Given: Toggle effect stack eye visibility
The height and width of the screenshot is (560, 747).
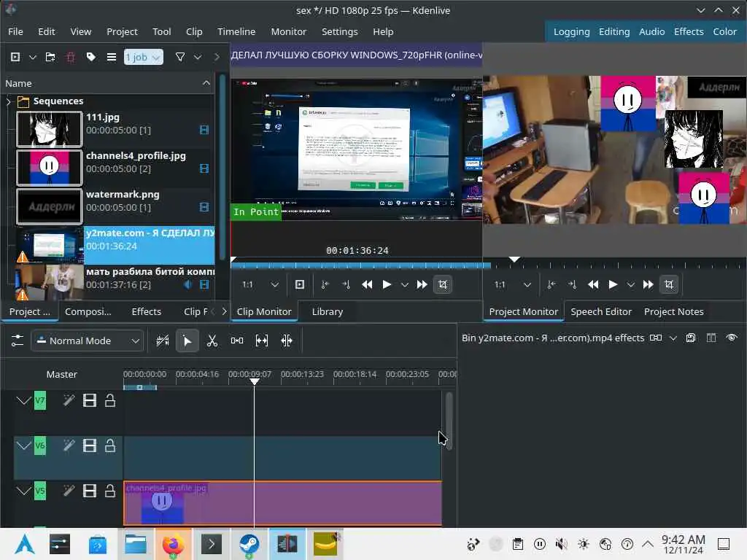Looking at the screenshot, I should pos(732,338).
